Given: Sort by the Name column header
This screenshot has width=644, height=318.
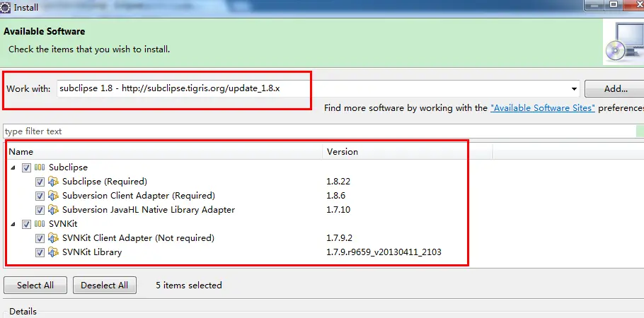Looking at the screenshot, I should (165, 152).
